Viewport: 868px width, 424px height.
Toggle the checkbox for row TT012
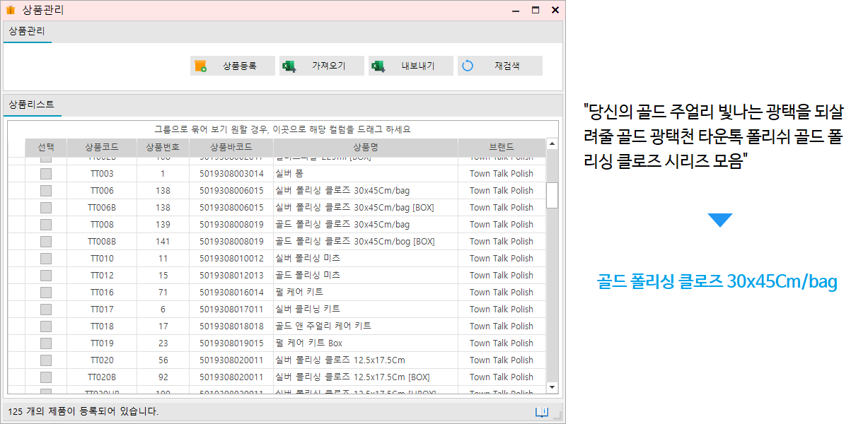[46, 276]
